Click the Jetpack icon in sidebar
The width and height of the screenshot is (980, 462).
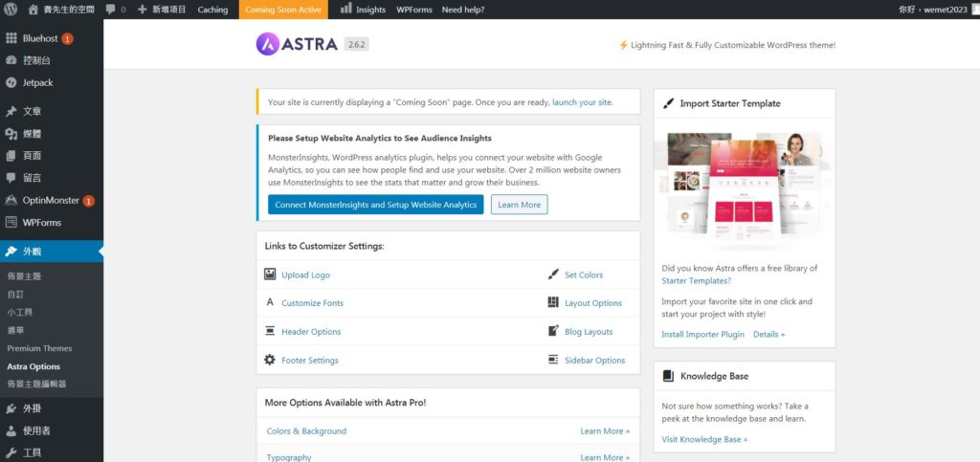click(11, 82)
